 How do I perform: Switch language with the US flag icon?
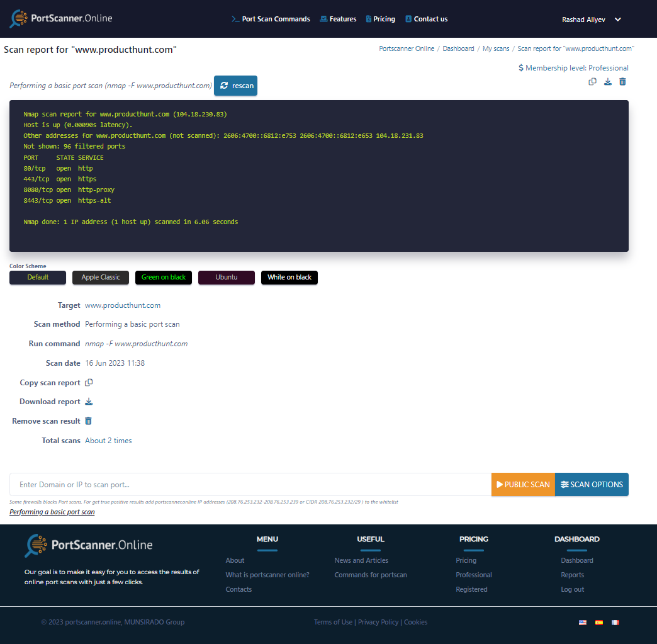[582, 623]
